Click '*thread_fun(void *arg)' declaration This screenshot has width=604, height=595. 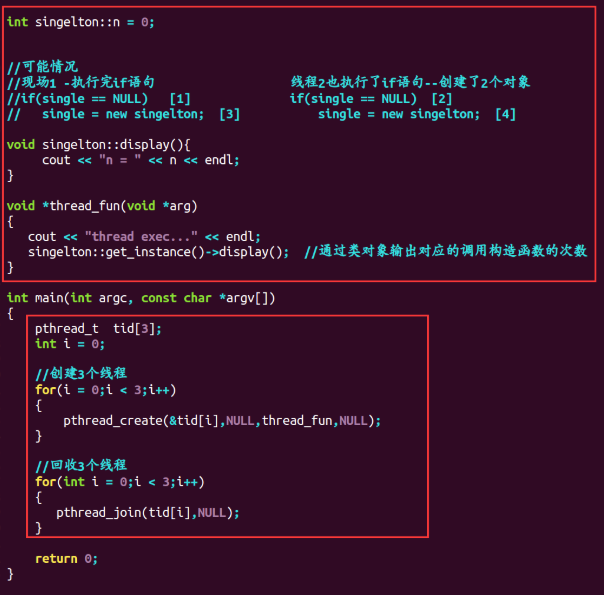tap(119, 206)
